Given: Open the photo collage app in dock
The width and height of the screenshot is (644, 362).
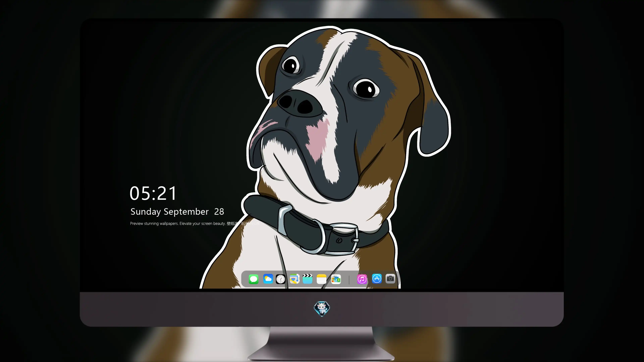Looking at the screenshot, I should tap(336, 279).
